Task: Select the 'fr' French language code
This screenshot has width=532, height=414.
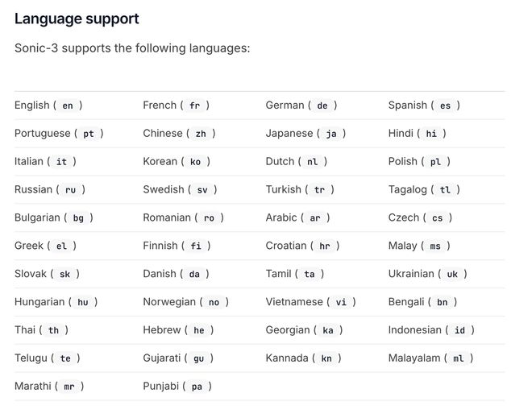Action: click(x=194, y=106)
